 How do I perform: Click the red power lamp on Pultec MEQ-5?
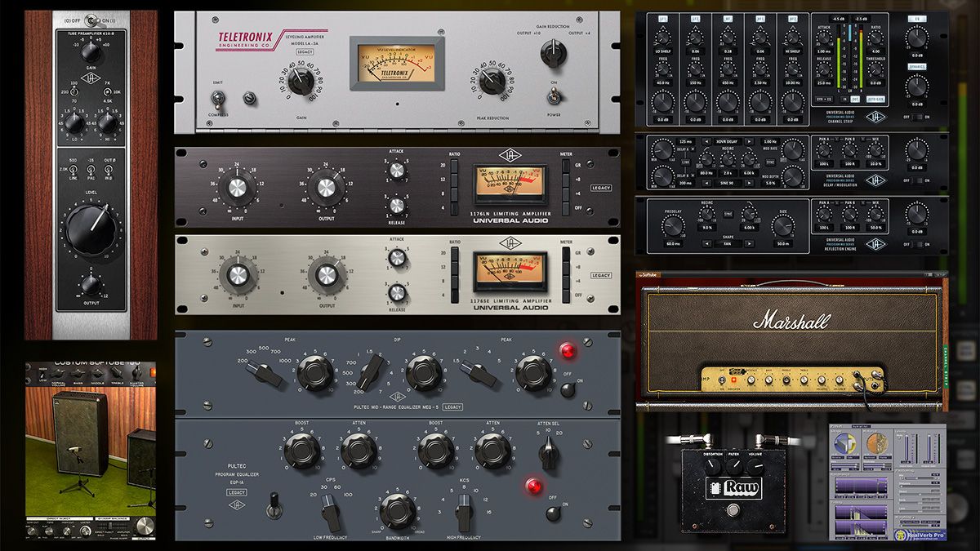[568, 351]
